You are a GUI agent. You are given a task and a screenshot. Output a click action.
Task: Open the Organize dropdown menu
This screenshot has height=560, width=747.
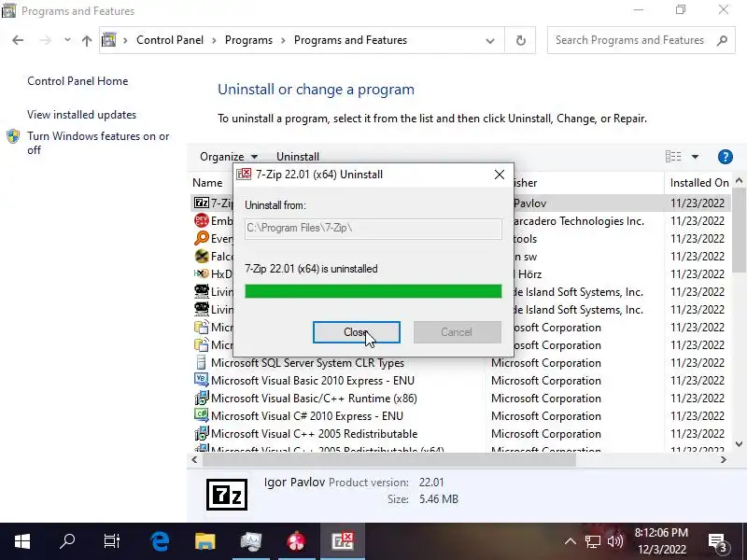tap(229, 157)
